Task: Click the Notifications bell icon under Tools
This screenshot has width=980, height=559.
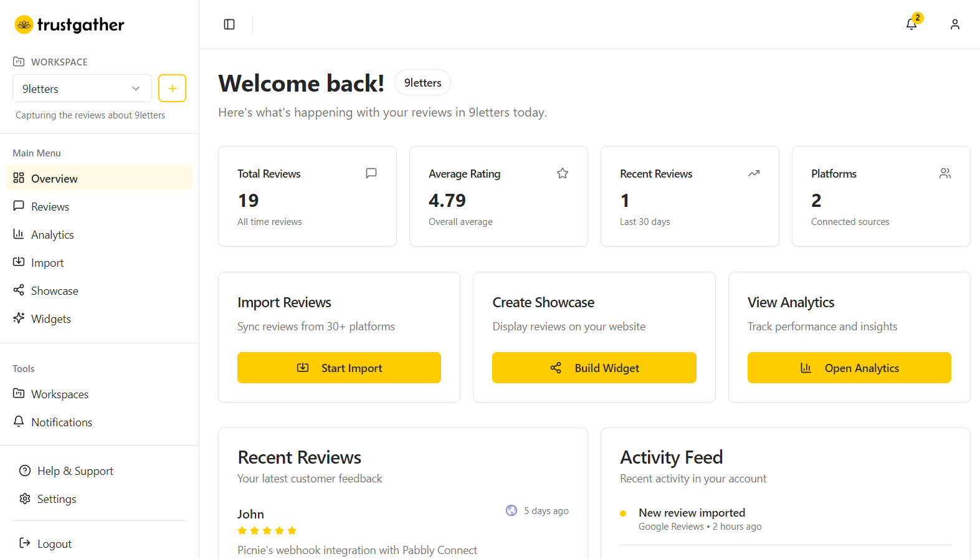Action: tap(19, 421)
